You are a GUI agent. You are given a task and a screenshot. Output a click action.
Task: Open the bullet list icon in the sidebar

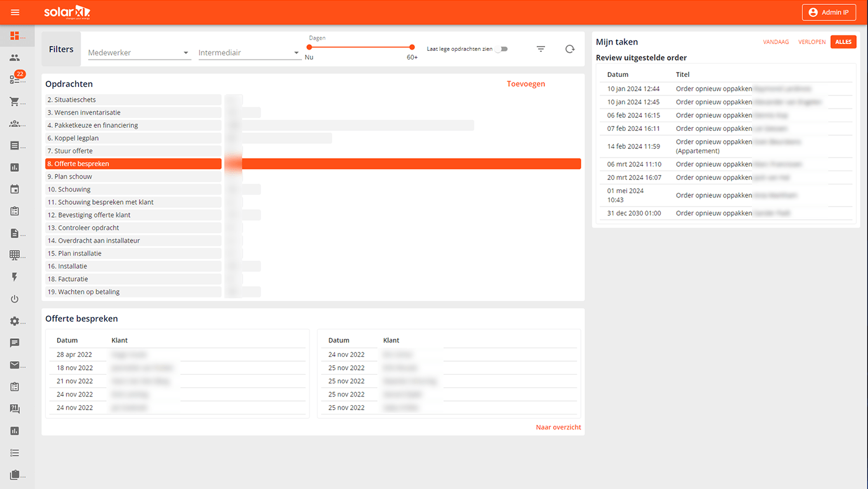[x=15, y=453]
